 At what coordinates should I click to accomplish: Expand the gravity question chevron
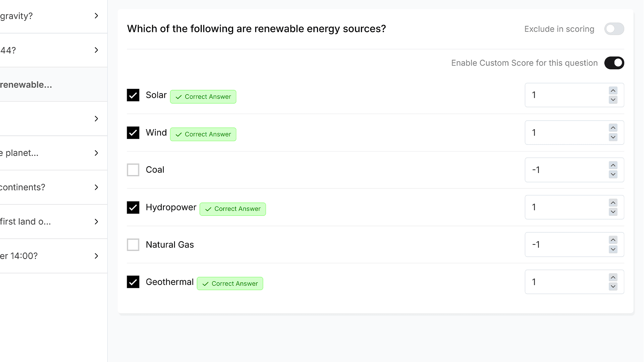click(x=96, y=16)
